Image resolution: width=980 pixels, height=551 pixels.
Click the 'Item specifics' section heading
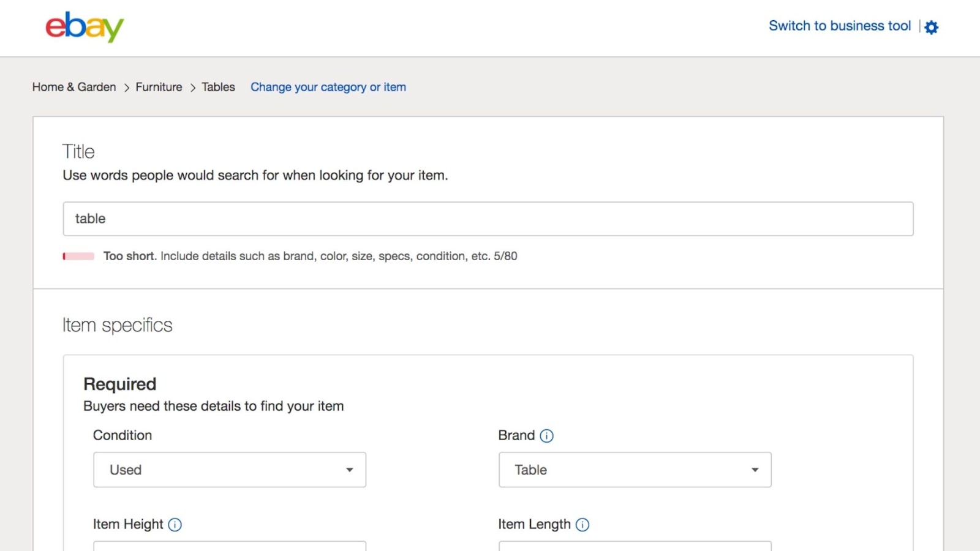click(117, 325)
